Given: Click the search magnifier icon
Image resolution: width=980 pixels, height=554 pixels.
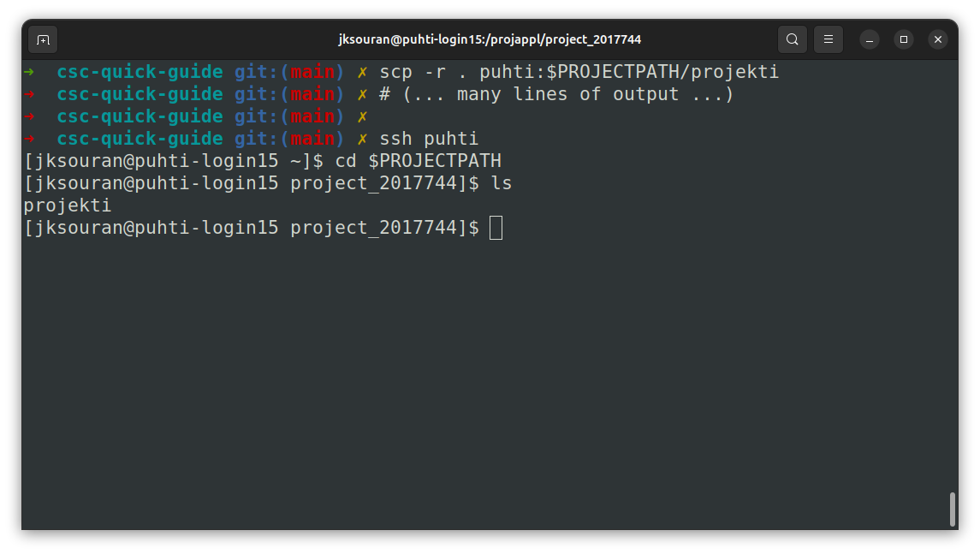Looking at the screenshot, I should tap(793, 39).
